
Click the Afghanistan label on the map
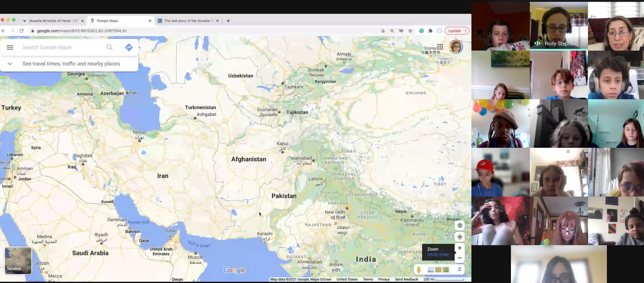pos(248,159)
